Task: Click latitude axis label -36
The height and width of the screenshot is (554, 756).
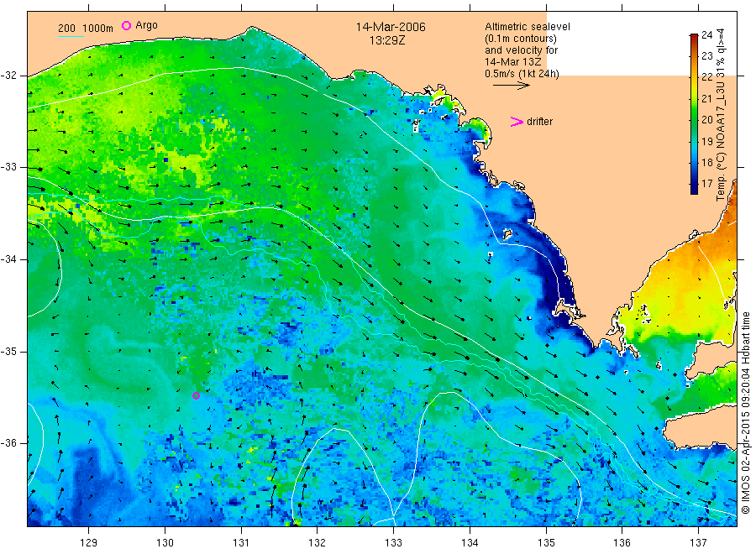Action: coord(8,443)
